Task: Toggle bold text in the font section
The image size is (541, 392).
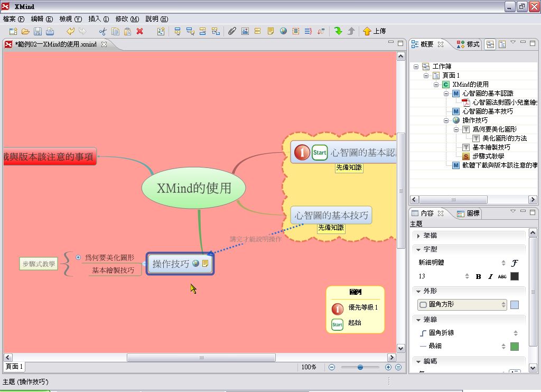Action: click(x=478, y=276)
